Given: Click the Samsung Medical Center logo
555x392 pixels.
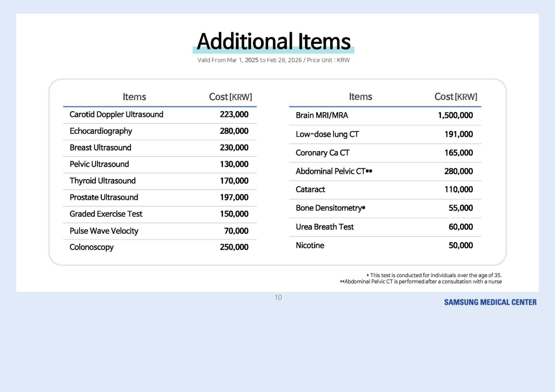Looking at the screenshot, I should [490, 302].
